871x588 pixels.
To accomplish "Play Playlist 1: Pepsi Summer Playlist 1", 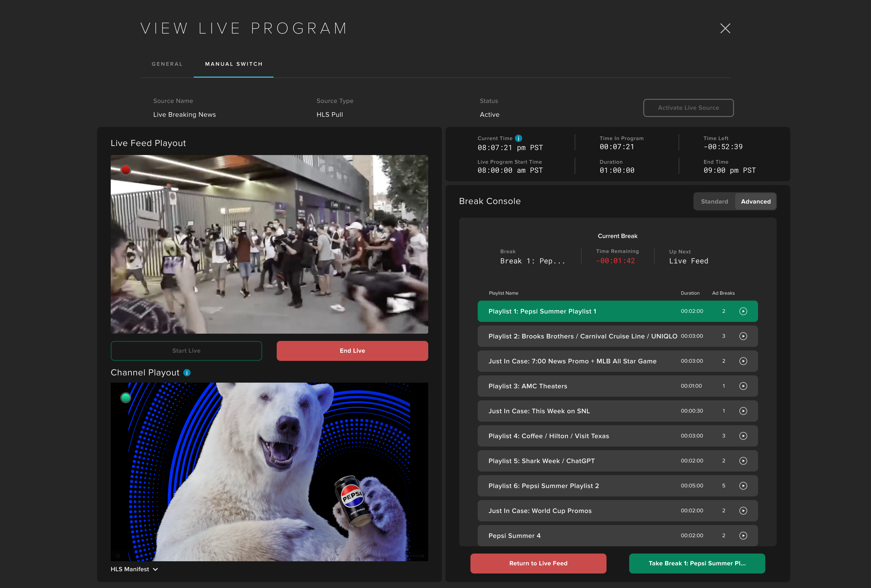I will click(x=743, y=311).
